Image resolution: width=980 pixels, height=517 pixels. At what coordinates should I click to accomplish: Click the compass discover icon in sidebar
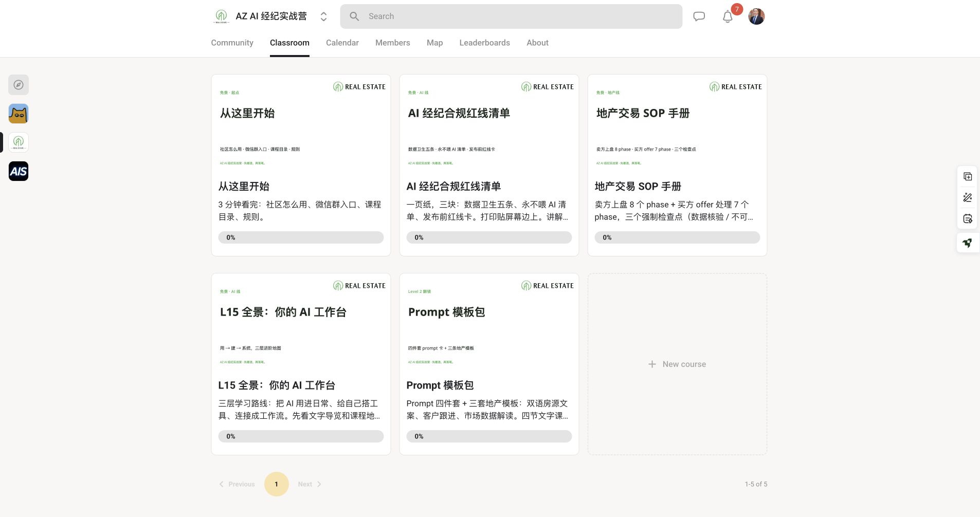click(19, 85)
